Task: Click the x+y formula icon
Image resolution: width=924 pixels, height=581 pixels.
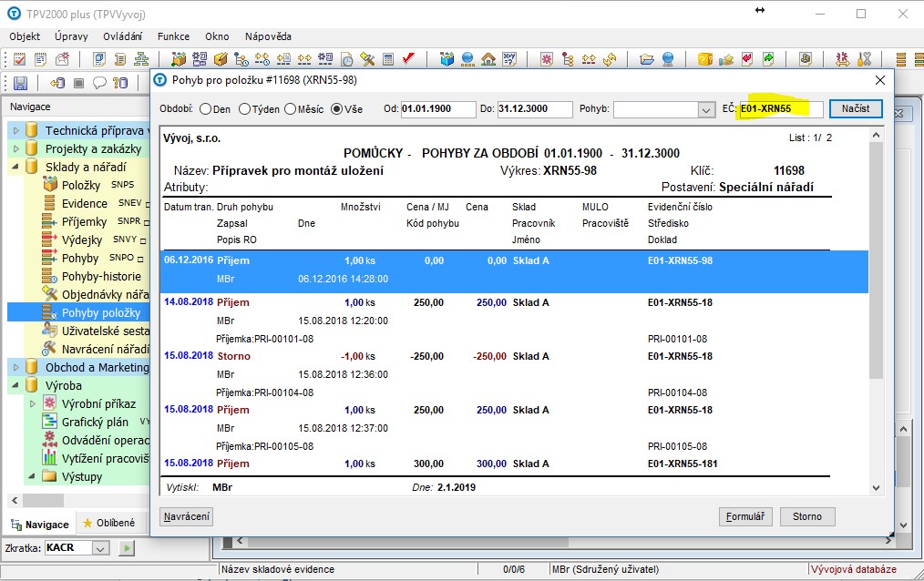Action: coord(509,59)
